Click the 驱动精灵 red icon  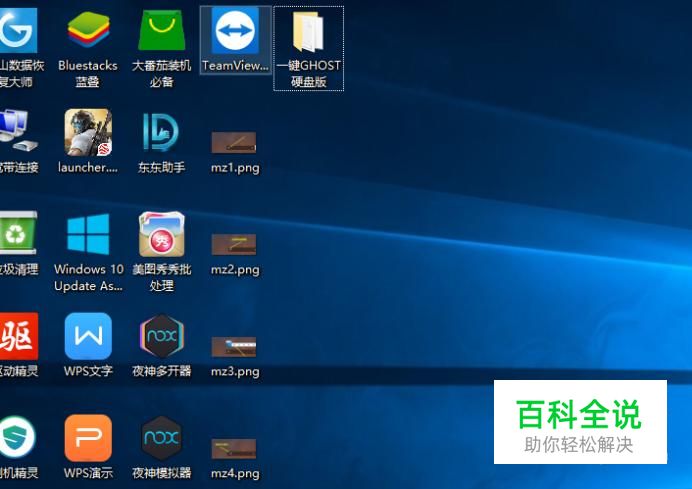(19, 336)
